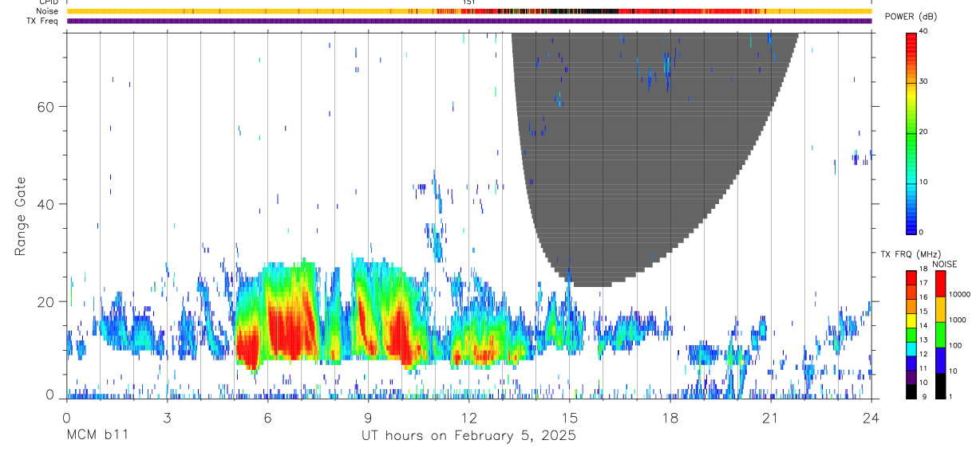Click the '1000' label on NOISE scale

957,320
